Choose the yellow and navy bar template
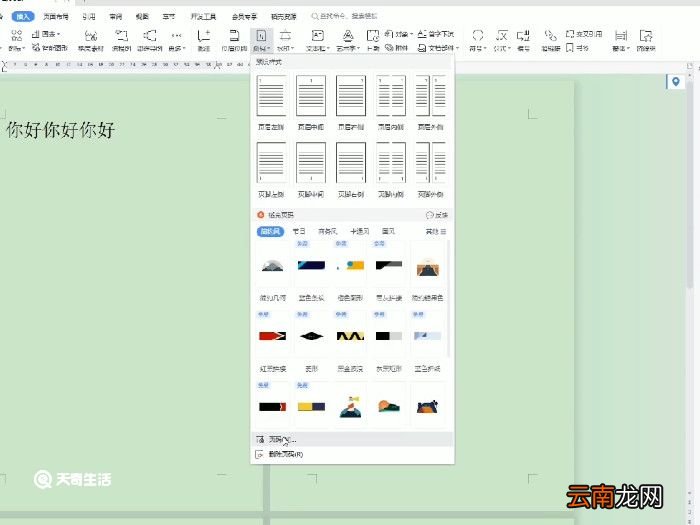 tap(311, 406)
